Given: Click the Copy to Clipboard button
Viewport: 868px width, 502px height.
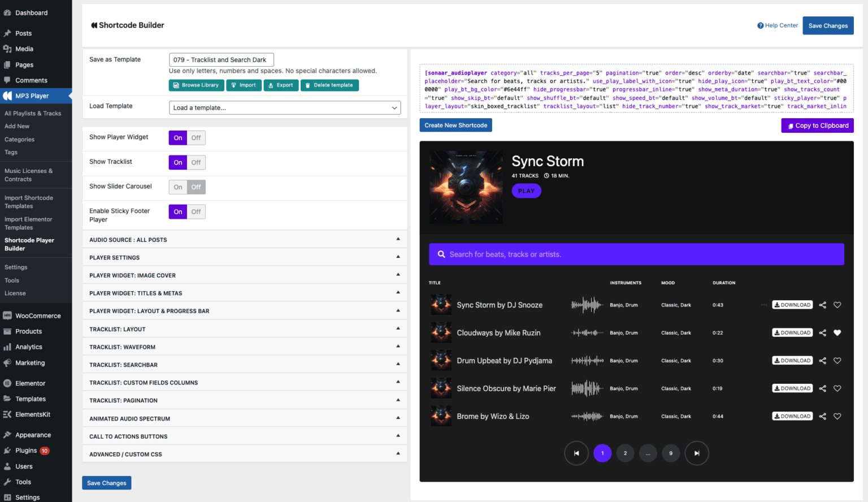Looking at the screenshot, I should tap(817, 125).
